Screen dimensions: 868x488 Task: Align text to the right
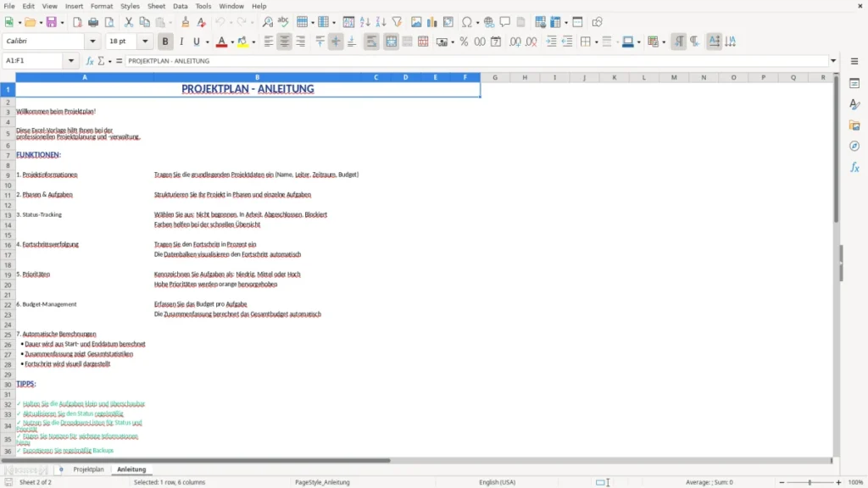point(301,42)
